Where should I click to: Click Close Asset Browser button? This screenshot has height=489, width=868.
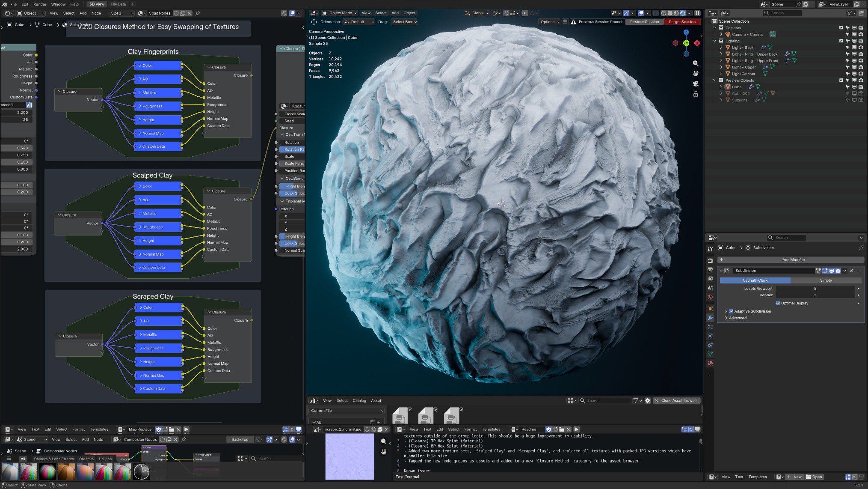[676, 400]
